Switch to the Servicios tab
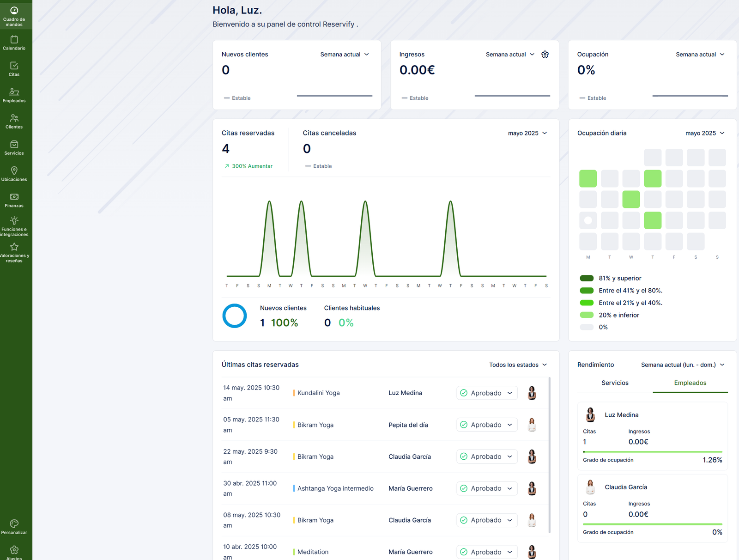The width and height of the screenshot is (739, 560). [615, 383]
